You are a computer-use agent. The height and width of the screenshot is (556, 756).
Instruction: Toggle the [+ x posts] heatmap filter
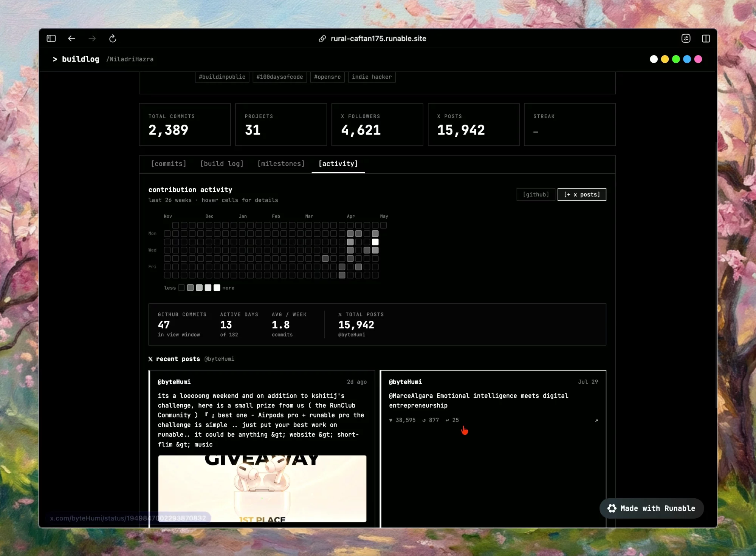click(x=582, y=195)
